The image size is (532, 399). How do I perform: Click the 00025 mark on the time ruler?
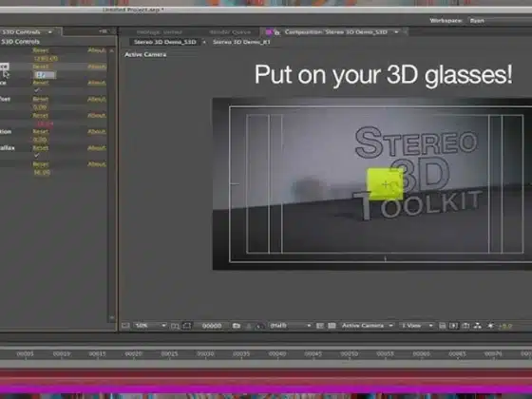[169, 353]
